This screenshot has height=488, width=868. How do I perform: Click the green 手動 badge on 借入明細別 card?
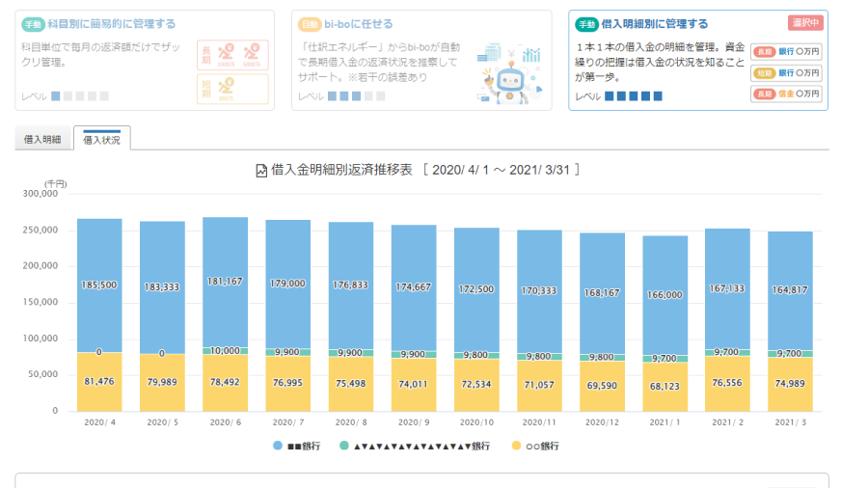coord(586,24)
